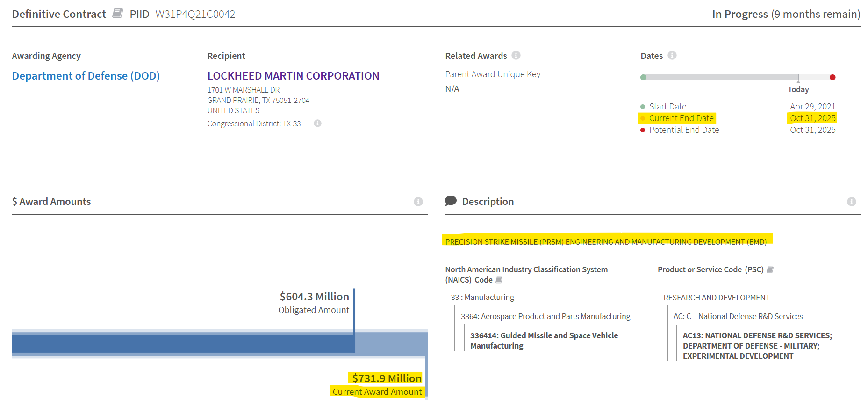Open glossary icon next to PSC heading

pyautogui.click(x=770, y=269)
